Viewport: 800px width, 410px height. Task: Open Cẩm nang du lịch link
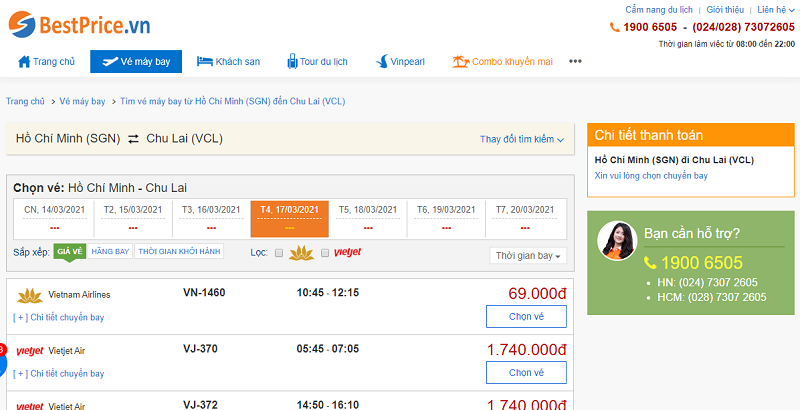click(x=659, y=10)
